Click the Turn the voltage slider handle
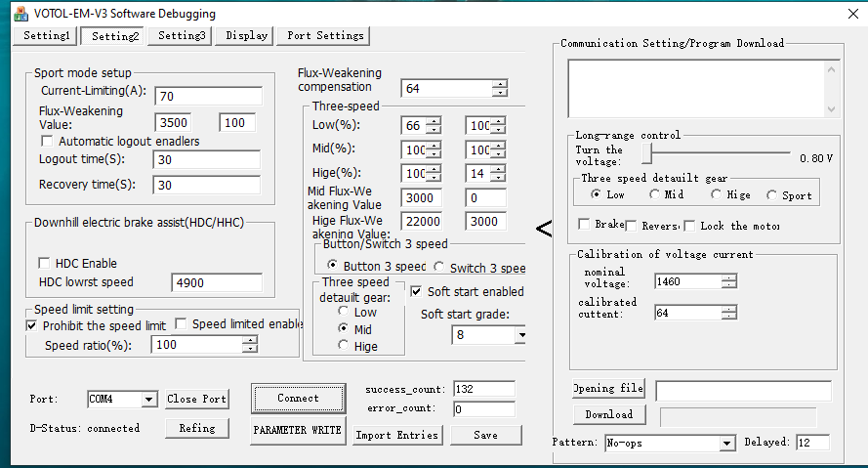Screen dimensions: 868x468 point(646,154)
